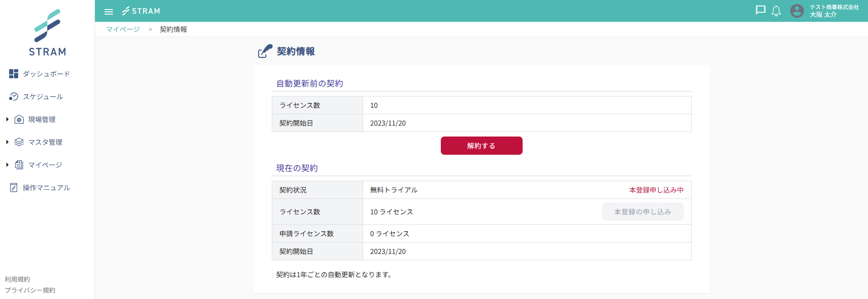Click the STRAM logo in the header

[141, 11]
